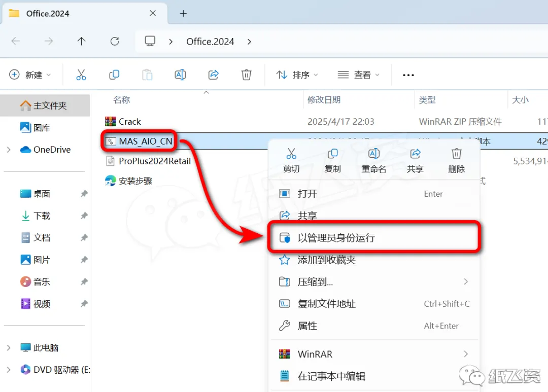The width and height of the screenshot is (548, 392).
Task: Choose 共享 below 打开 in the context menu
Action: tap(374, 215)
